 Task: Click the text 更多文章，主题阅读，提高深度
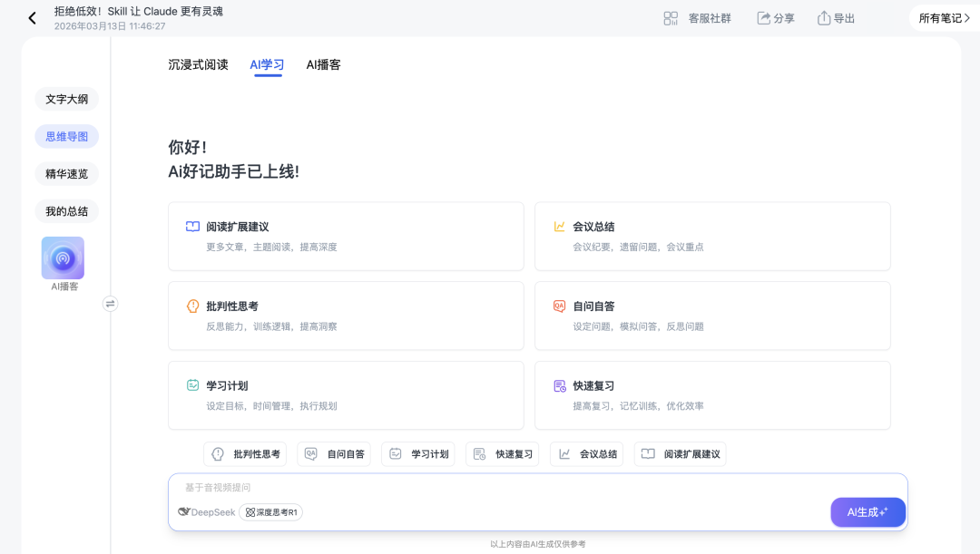click(x=272, y=247)
